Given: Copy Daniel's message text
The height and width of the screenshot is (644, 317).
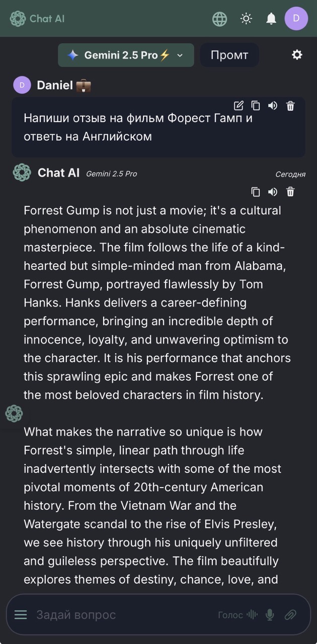Looking at the screenshot, I should click(256, 106).
